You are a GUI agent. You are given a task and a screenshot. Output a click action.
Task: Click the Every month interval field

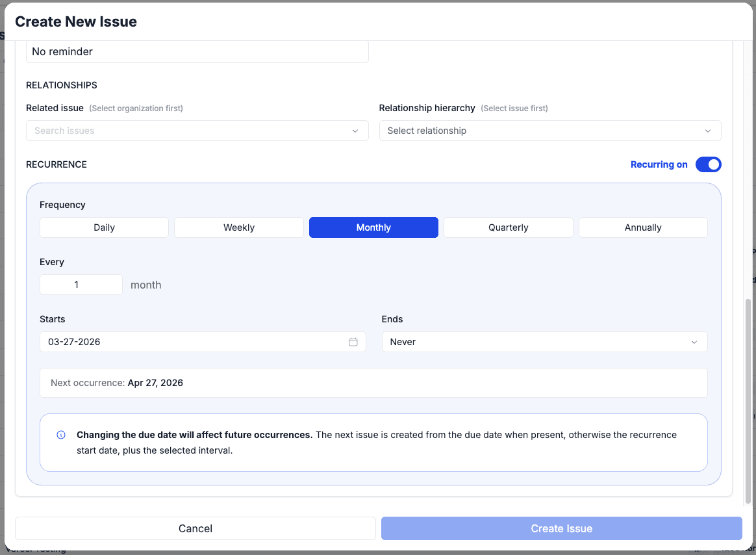(81, 284)
